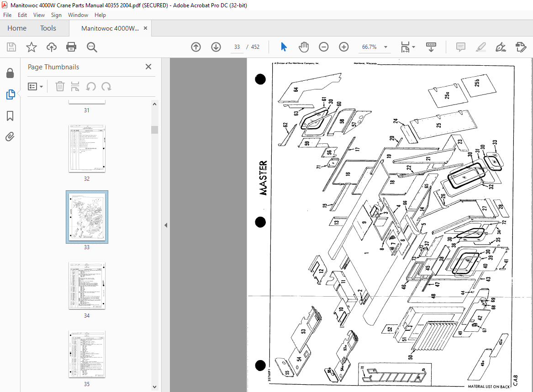Select page 33 thumbnail

coord(87,217)
